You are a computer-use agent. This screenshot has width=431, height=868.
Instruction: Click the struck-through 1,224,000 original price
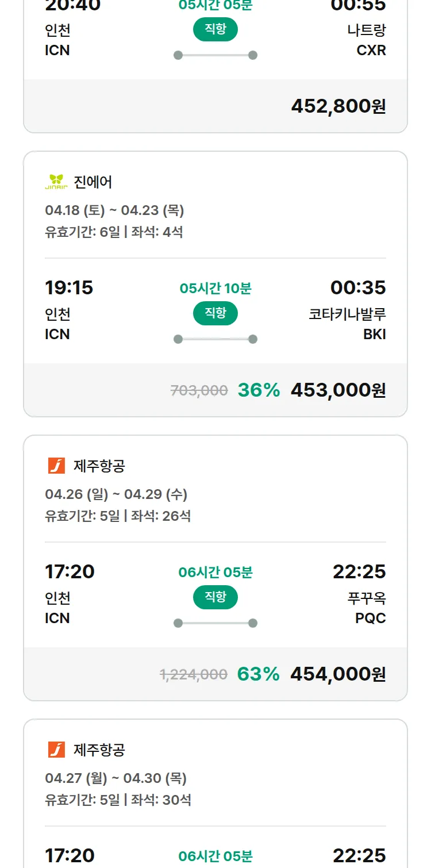tap(193, 674)
